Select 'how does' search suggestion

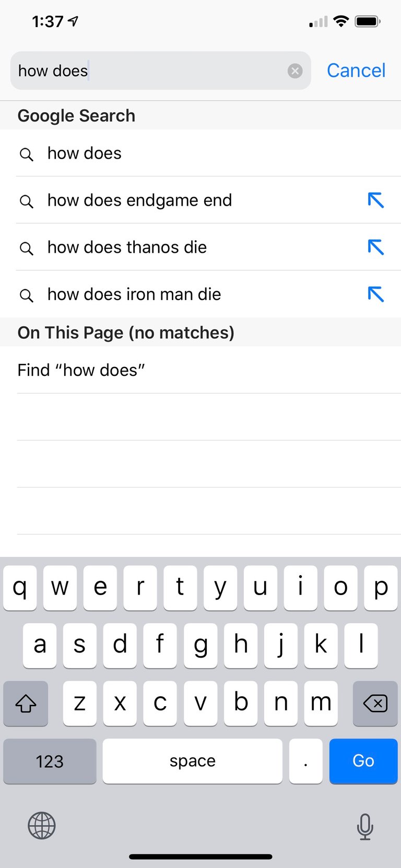tap(85, 153)
